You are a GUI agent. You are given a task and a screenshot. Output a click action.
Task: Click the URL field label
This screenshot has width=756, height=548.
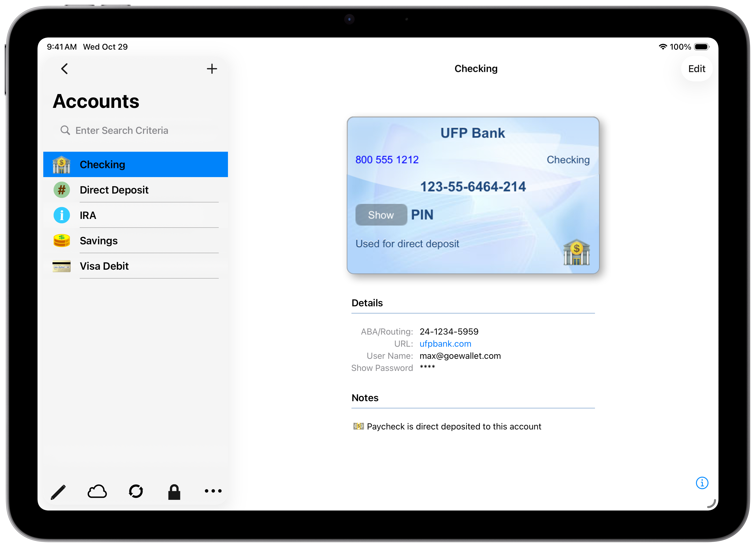(x=403, y=344)
